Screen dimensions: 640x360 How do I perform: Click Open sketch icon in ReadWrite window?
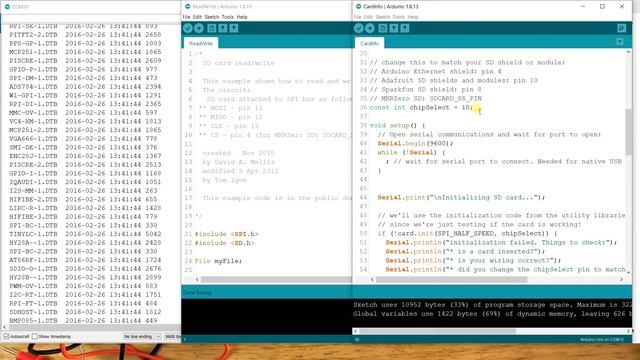coord(222,28)
